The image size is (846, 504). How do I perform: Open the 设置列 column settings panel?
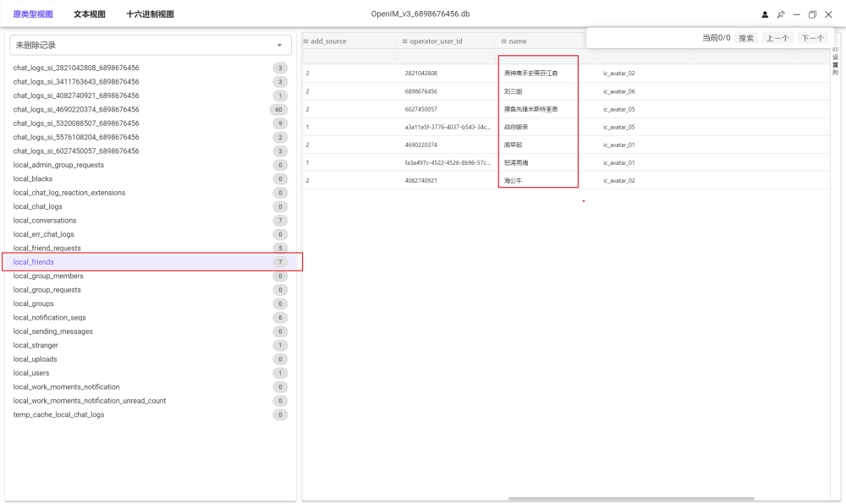point(835,62)
